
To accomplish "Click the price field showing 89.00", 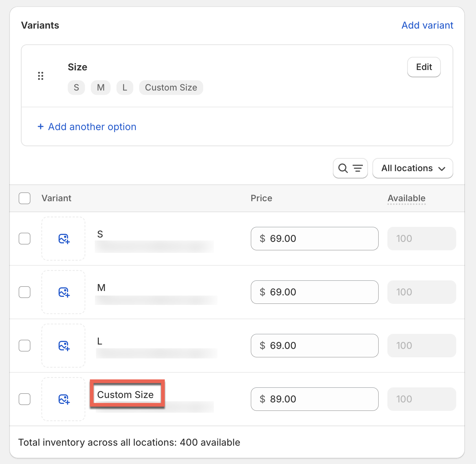I will pyautogui.click(x=314, y=399).
